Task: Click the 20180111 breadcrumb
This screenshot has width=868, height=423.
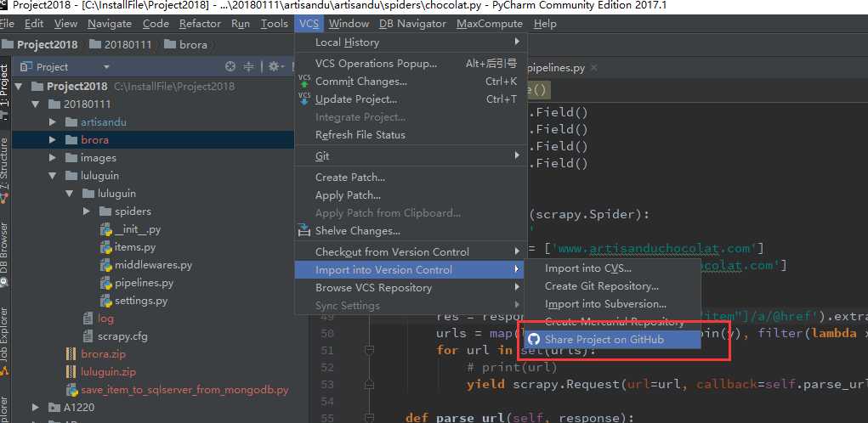Action: click(121, 45)
